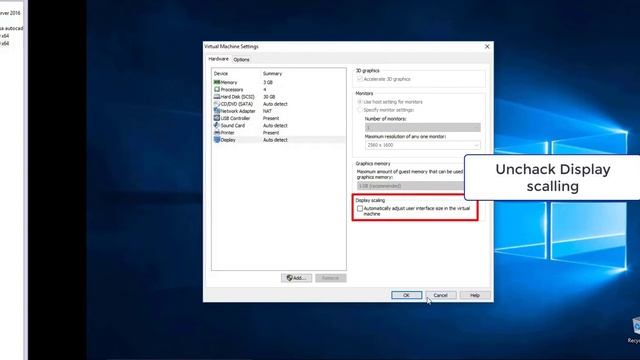This screenshot has width=640, height=360.
Task: Click the Summary column header
Action: (x=272, y=73)
